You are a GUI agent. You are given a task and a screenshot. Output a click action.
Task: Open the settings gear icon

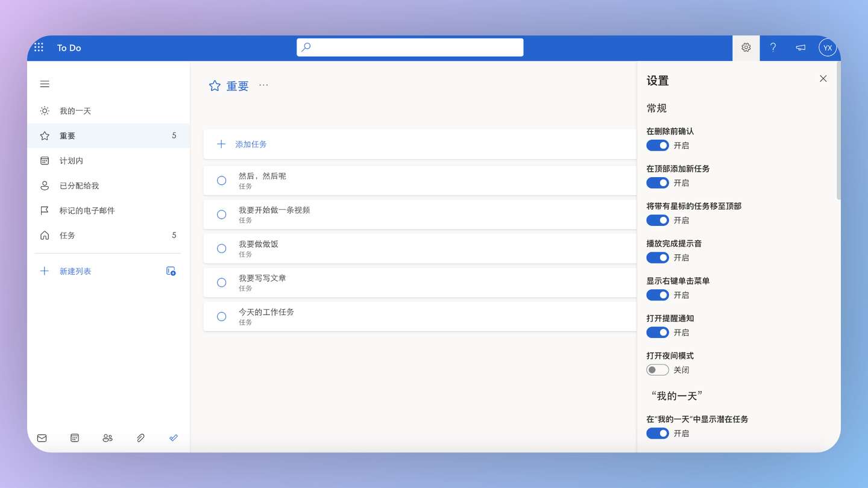746,47
